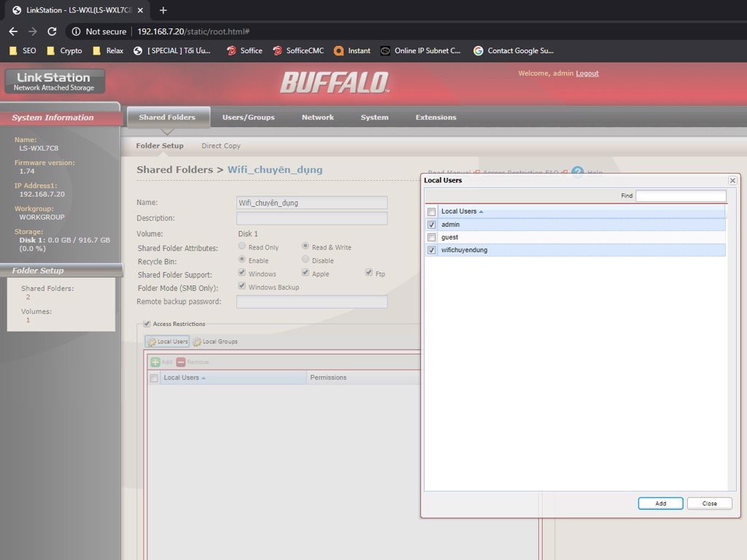Select Recycle Bin Enable radio button
The height and width of the screenshot is (560, 747).
pos(242,260)
